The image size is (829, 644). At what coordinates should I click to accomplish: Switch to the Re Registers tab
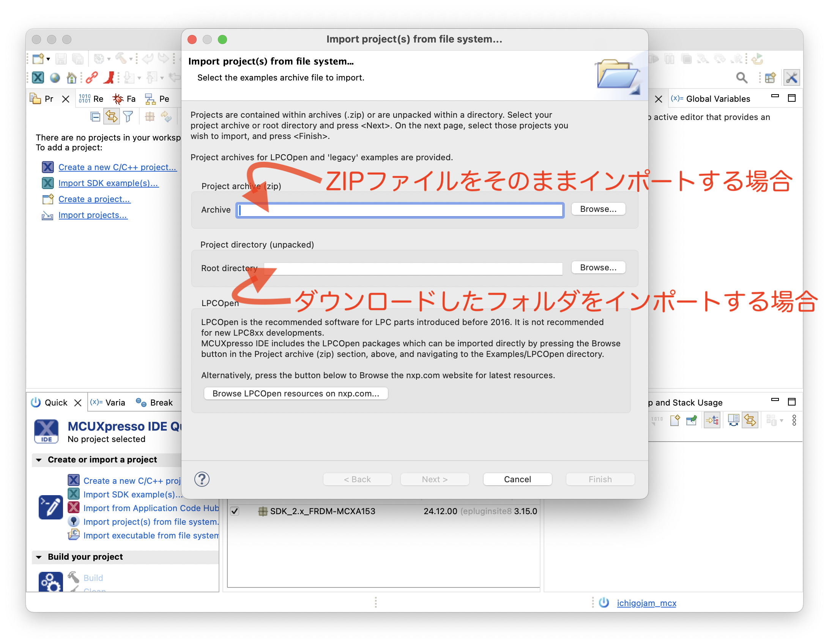pos(91,99)
